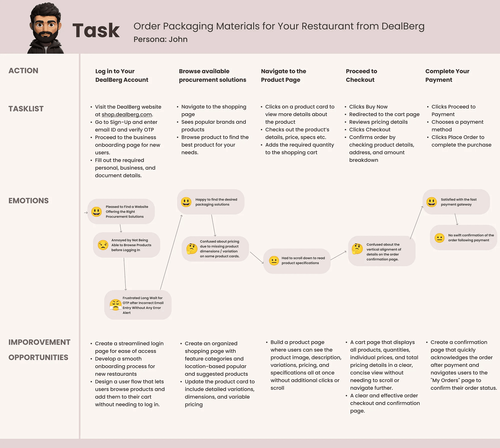Click "Frustrated Long Wait for OTP" emotion text
This screenshot has width=500, height=448.
coord(143,305)
